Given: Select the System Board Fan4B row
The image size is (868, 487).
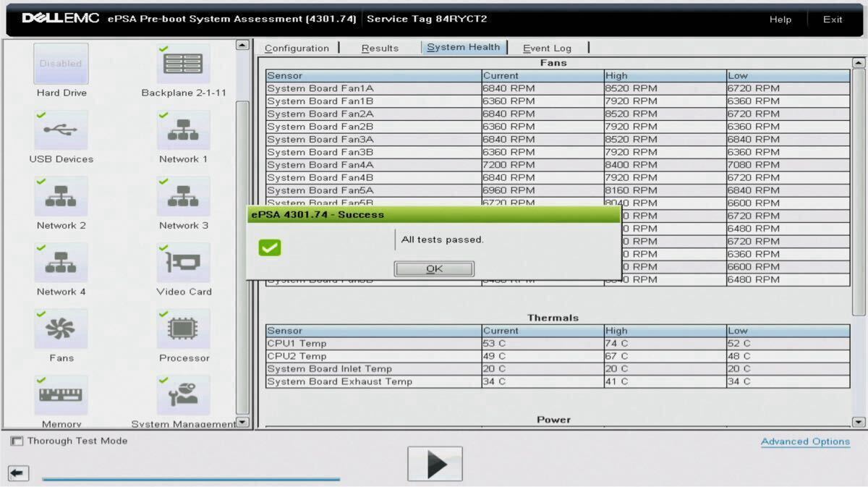Looking at the screenshot, I should 558,177.
